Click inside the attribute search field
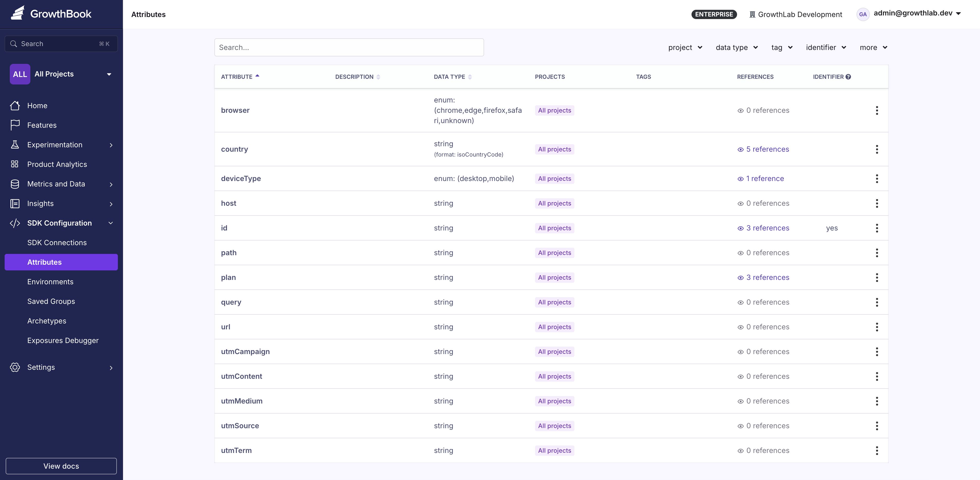The image size is (980, 480). pyautogui.click(x=349, y=47)
